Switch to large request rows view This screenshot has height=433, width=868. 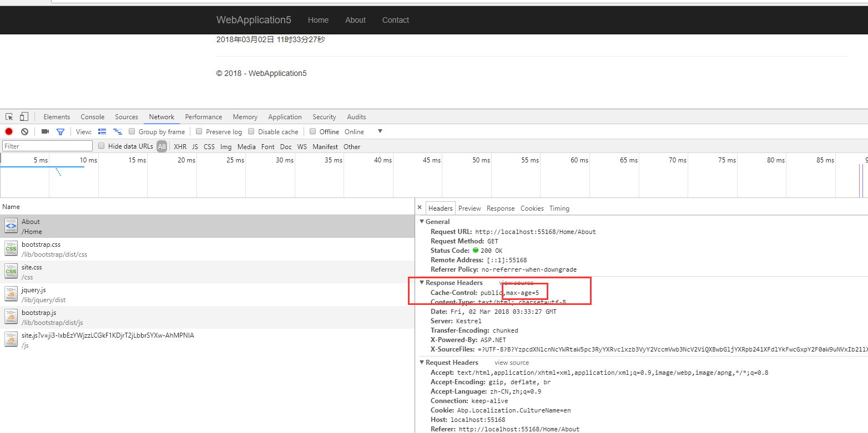point(102,131)
